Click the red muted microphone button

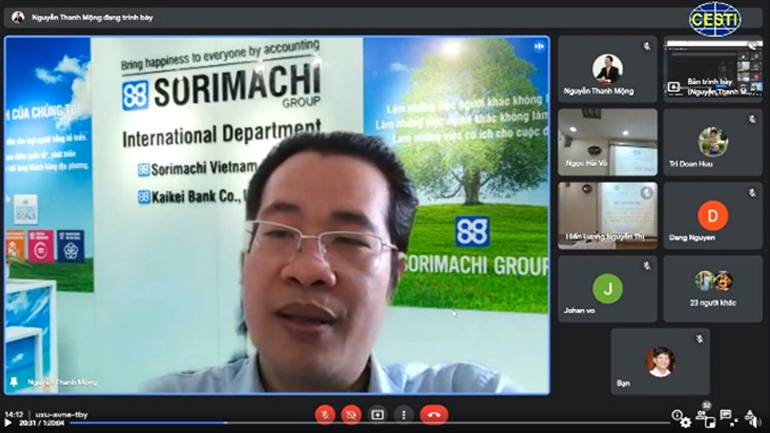[325, 415]
